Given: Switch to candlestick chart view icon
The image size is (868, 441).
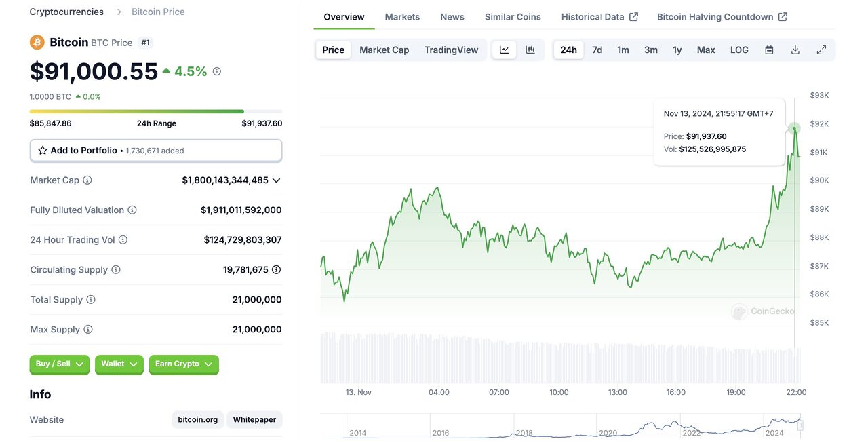Looking at the screenshot, I should pos(530,50).
